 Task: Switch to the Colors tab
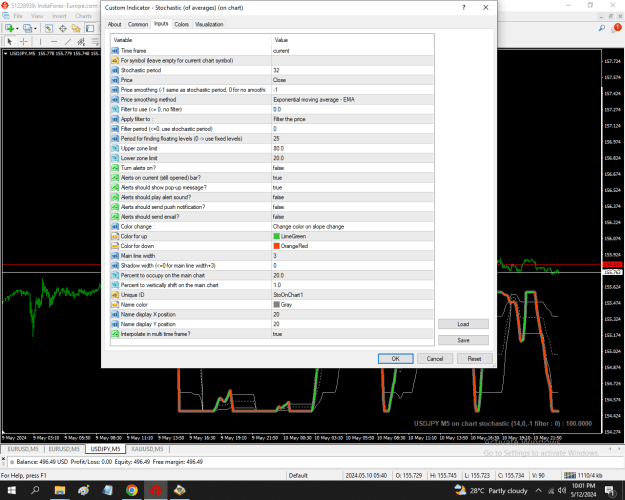[181, 24]
